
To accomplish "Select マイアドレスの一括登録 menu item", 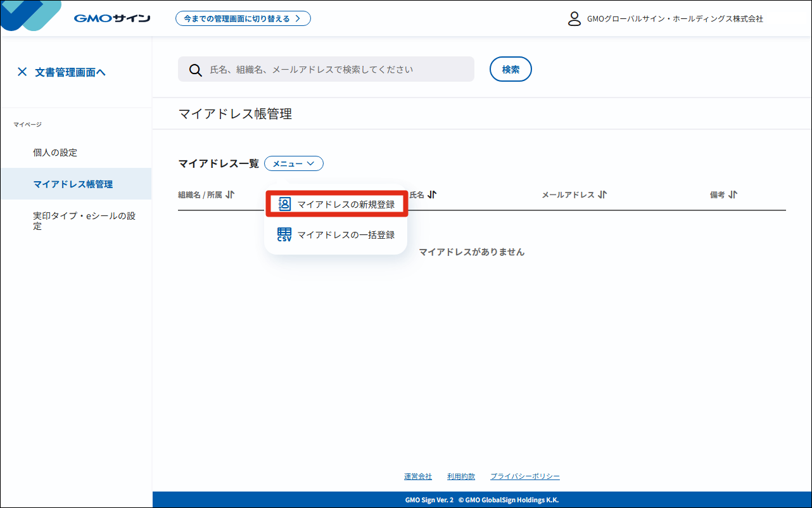I will pyautogui.click(x=336, y=235).
